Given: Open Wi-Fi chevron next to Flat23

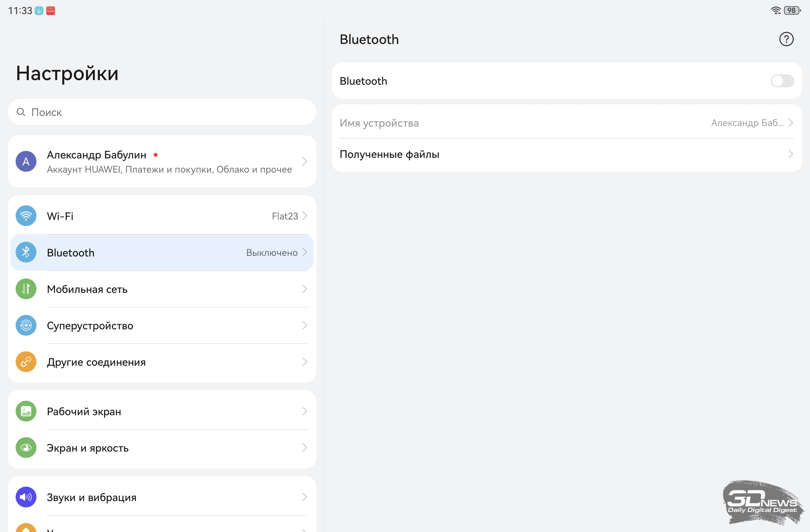Looking at the screenshot, I should (305, 216).
